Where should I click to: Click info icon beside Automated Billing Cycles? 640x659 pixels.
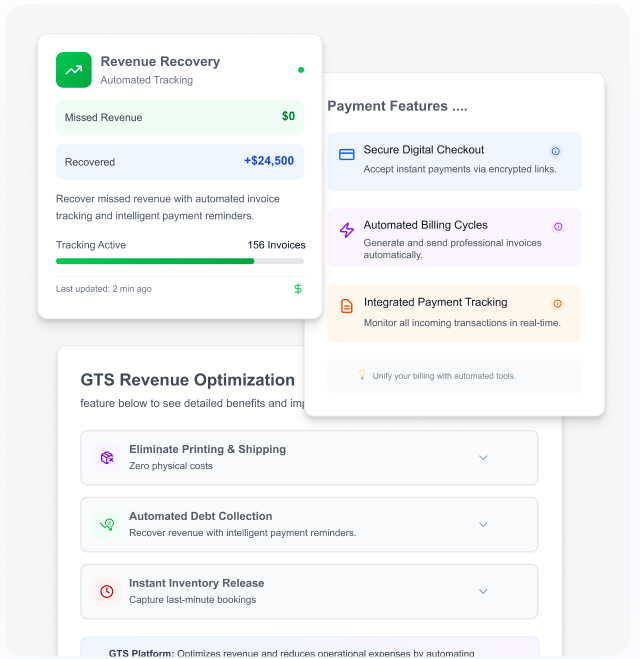(x=558, y=226)
